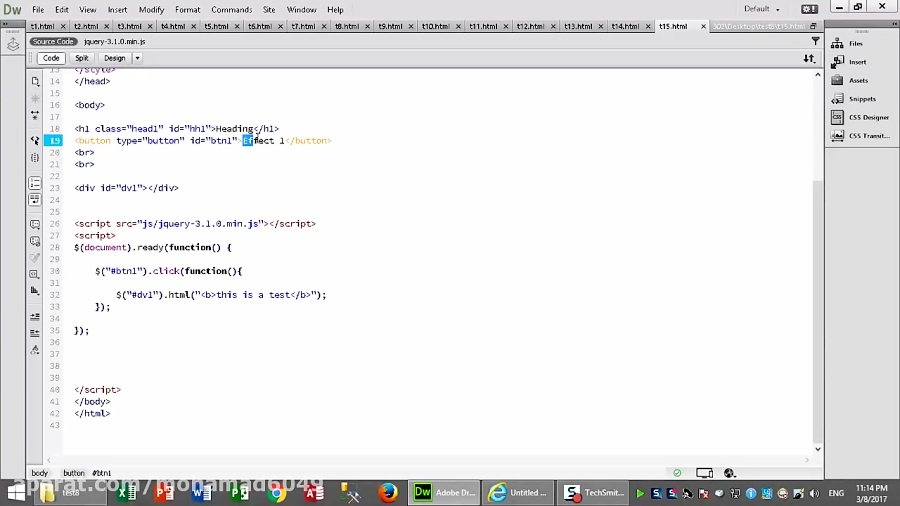The height and width of the screenshot is (506, 900).
Task: Click the Extract layers icon at left edge
Action: (13, 44)
